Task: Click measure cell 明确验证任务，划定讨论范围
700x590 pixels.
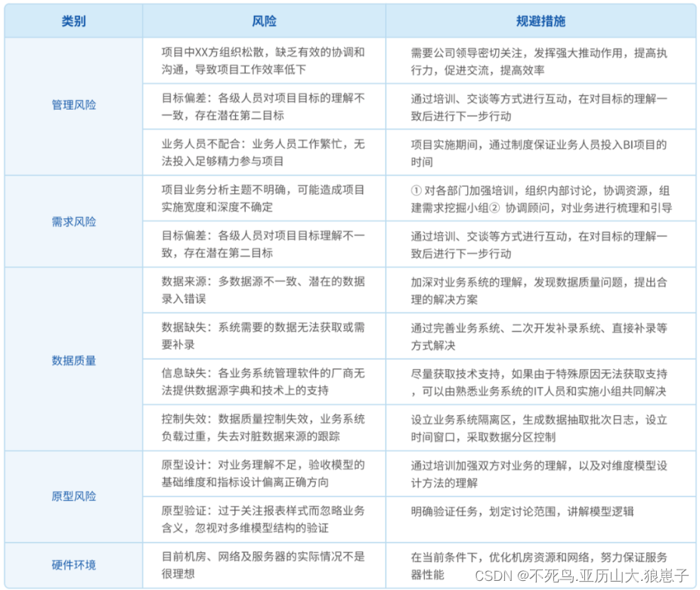Action: point(540,520)
